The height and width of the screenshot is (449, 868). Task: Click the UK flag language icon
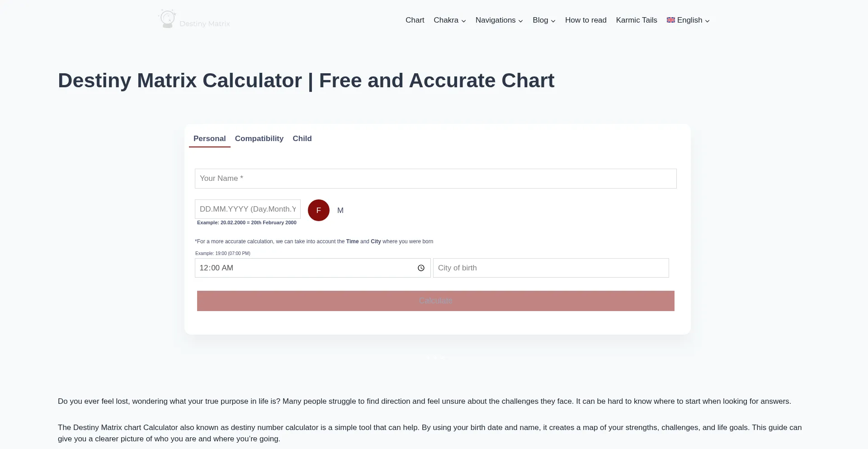click(670, 20)
